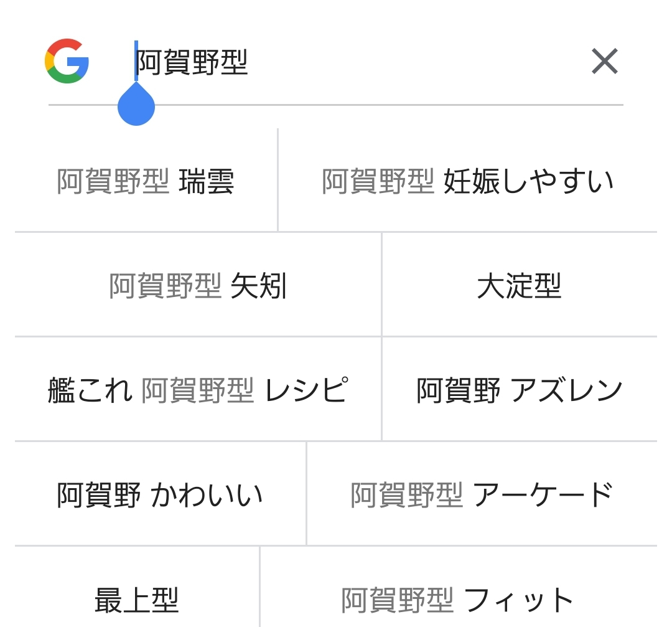Clear the search text with X
The width and height of the screenshot is (672, 627).
[604, 62]
